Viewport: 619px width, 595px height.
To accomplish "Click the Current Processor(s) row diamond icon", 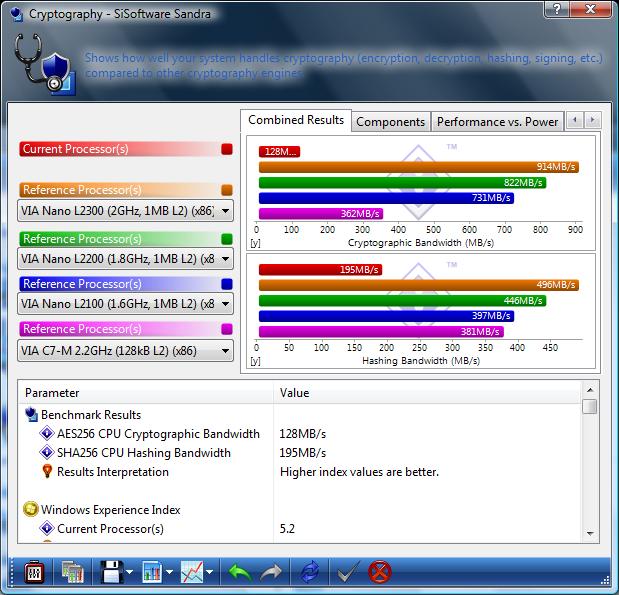I will pyautogui.click(x=47, y=528).
